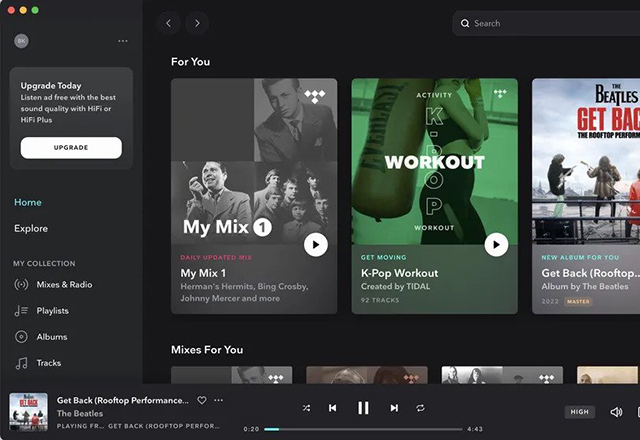
Task: Click the 4:43 track duration text
Action: pos(475,429)
